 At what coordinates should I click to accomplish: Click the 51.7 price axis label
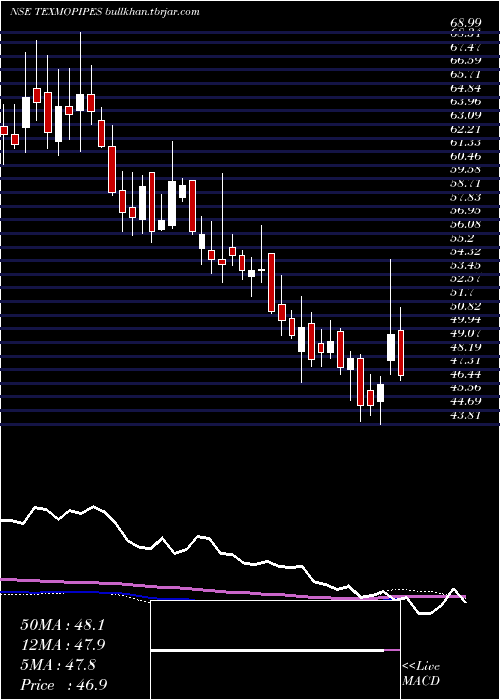(462, 292)
